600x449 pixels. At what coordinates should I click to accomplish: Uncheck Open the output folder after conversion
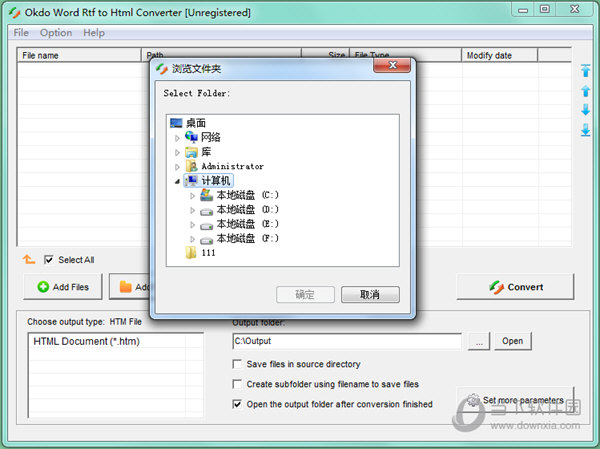tap(237, 404)
